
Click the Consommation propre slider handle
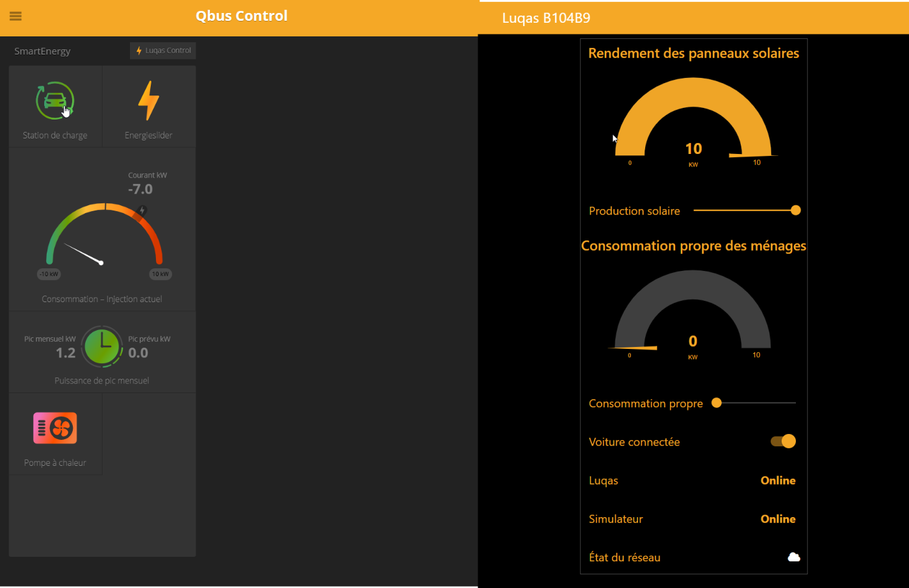(x=717, y=403)
